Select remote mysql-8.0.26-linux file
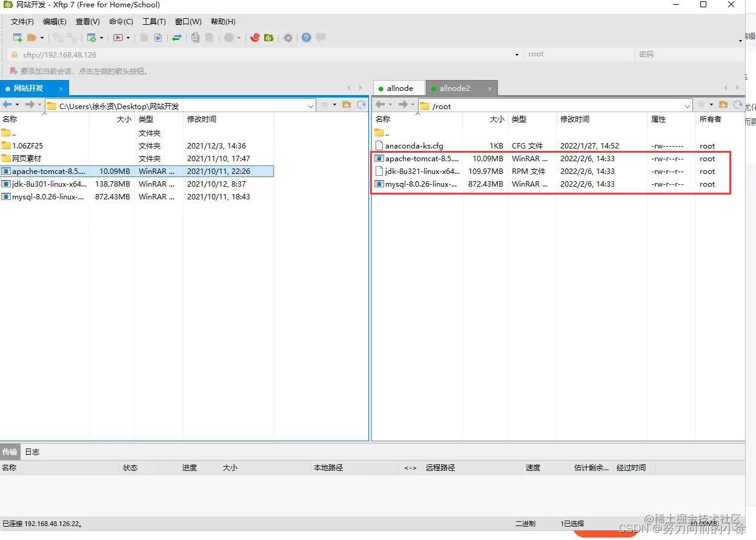The image size is (756, 540). (x=559, y=184)
